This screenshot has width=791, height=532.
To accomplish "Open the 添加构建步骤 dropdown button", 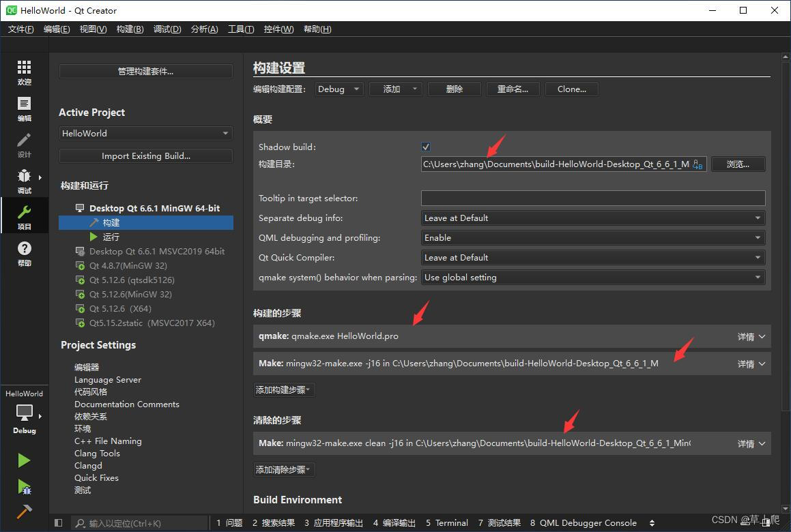I will pyautogui.click(x=284, y=390).
